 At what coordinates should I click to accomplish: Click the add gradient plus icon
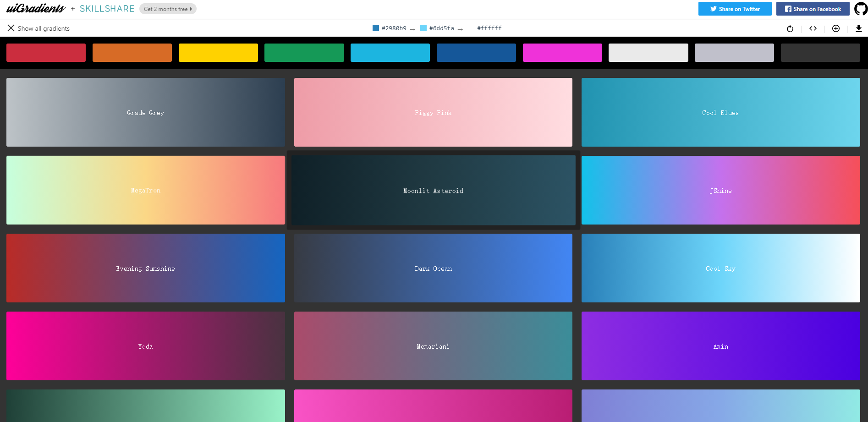tap(836, 28)
